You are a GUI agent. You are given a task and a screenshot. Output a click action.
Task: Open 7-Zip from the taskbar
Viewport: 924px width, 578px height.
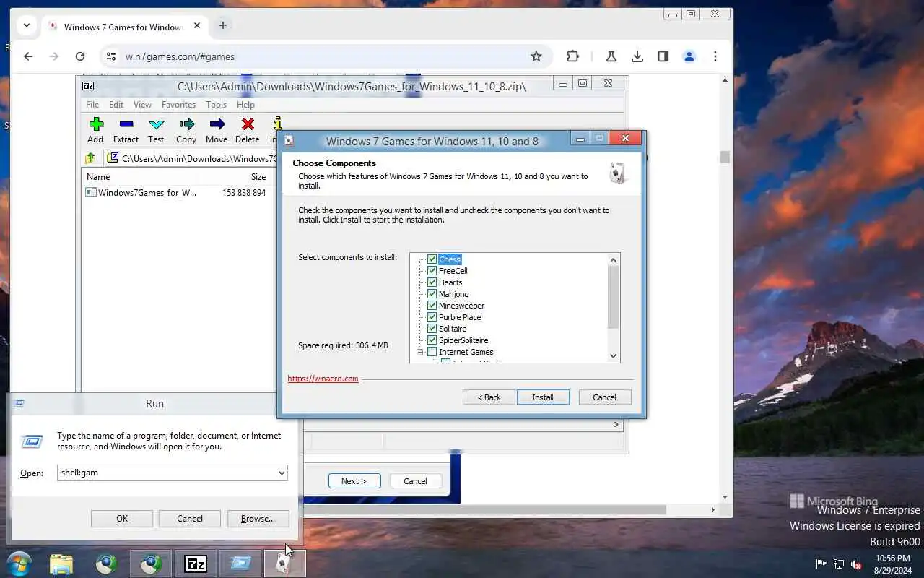tap(196, 564)
